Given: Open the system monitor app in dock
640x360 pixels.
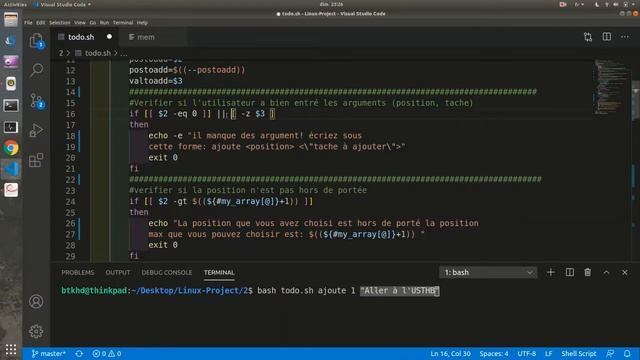Looking at the screenshot, I should [x=11, y=127].
